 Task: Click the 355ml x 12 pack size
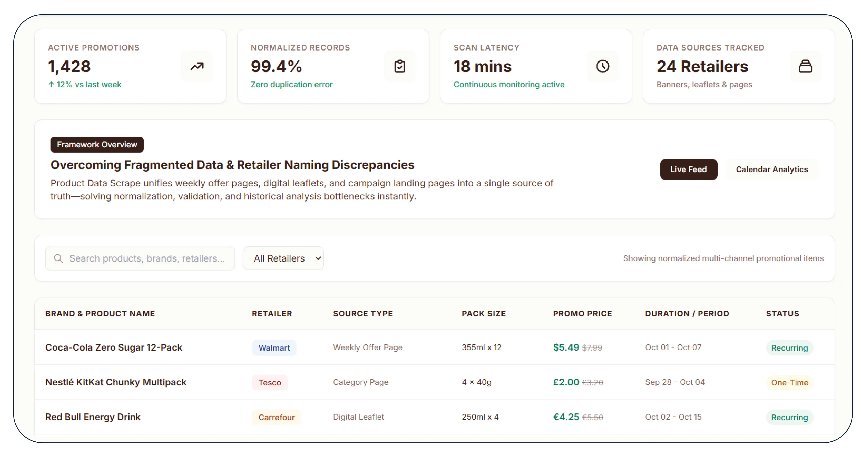coord(482,347)
